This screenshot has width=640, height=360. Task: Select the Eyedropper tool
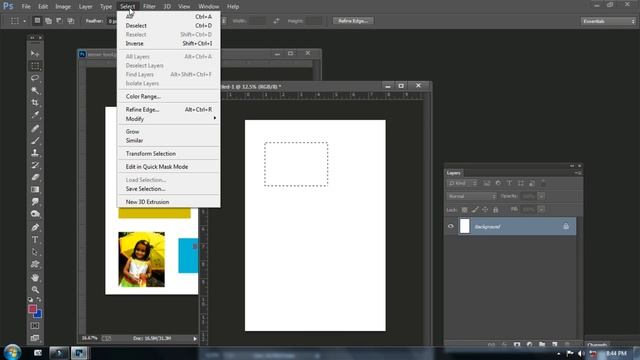tap(35, 115)
